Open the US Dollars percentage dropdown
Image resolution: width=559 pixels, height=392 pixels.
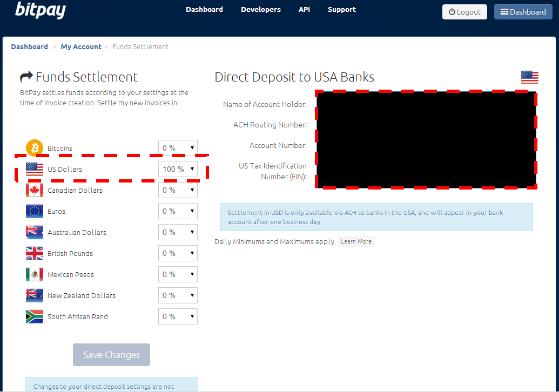[178, 169]
